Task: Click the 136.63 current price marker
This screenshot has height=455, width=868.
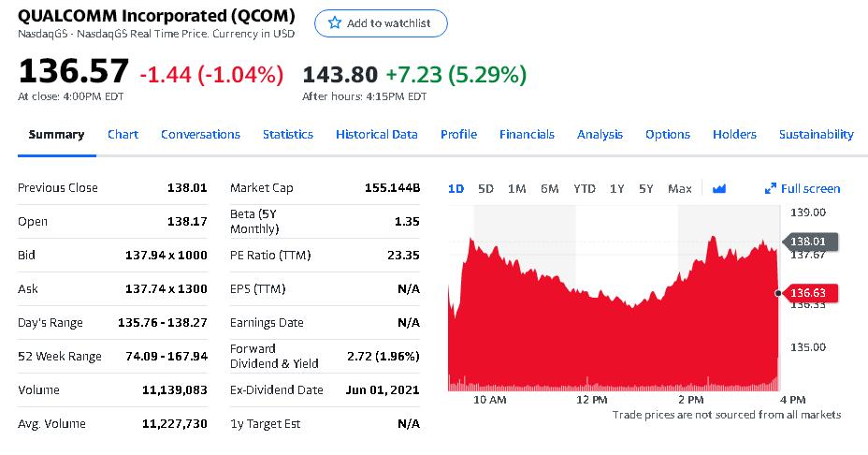Action: pyautogui.click(x=807, y=293)
